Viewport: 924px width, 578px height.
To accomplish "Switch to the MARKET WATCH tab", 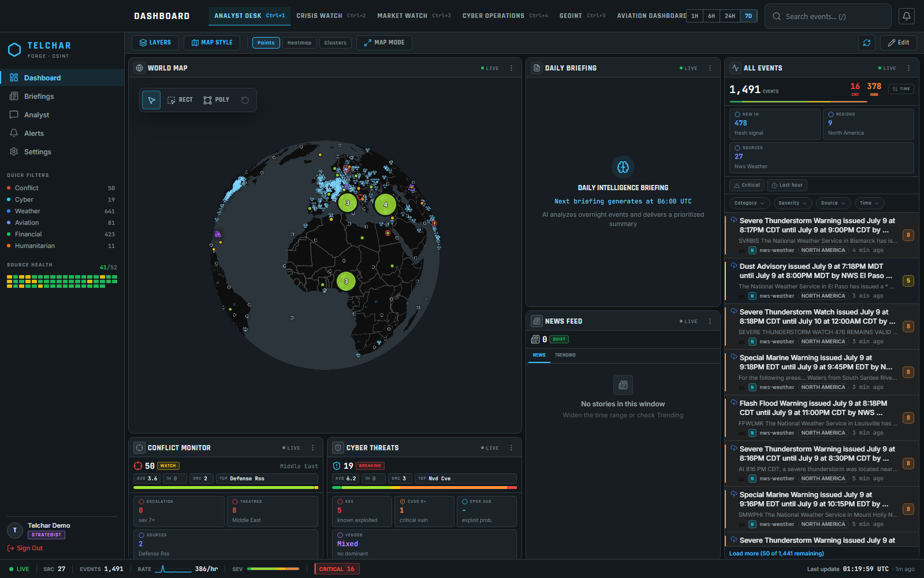I will tap(414, 16).
